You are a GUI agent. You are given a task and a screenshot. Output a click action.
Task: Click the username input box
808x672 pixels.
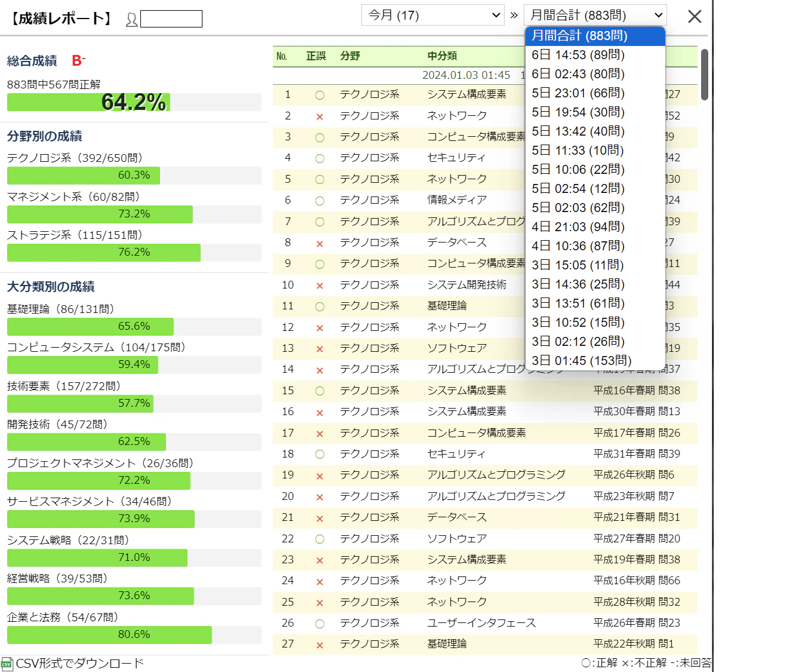[x=171, y=19]
